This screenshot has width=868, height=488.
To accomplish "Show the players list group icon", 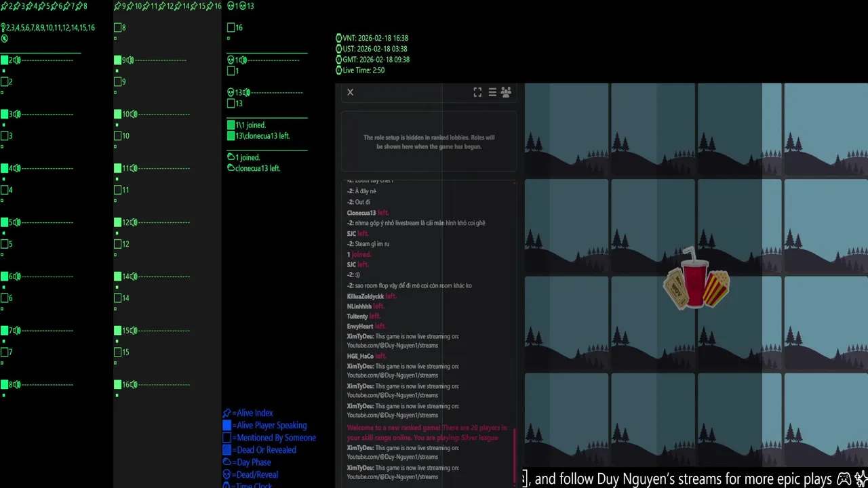I will point(506,92).
